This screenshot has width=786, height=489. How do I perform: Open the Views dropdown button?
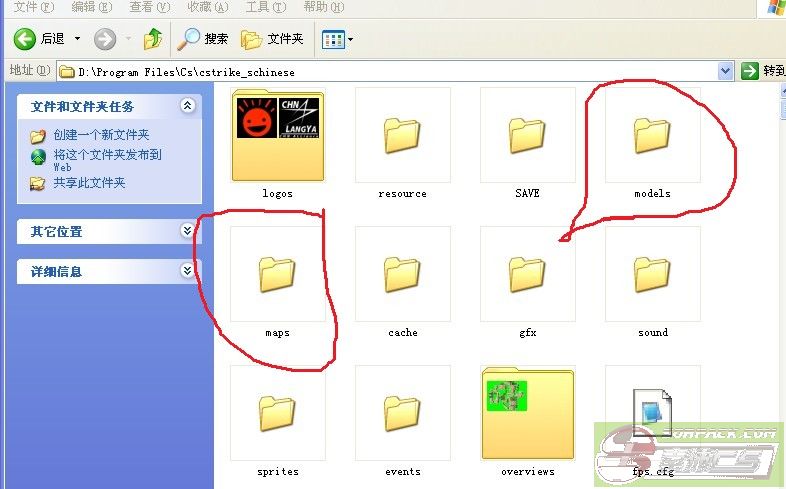337,40
